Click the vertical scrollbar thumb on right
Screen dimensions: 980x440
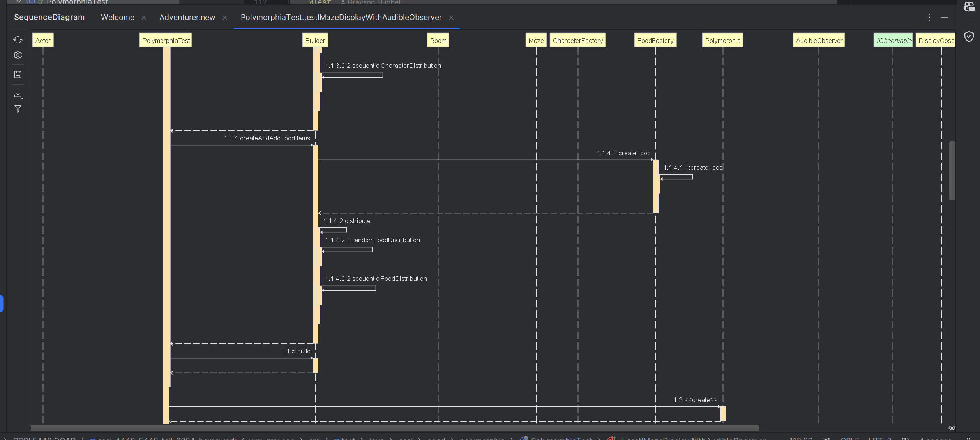(952, 170)
